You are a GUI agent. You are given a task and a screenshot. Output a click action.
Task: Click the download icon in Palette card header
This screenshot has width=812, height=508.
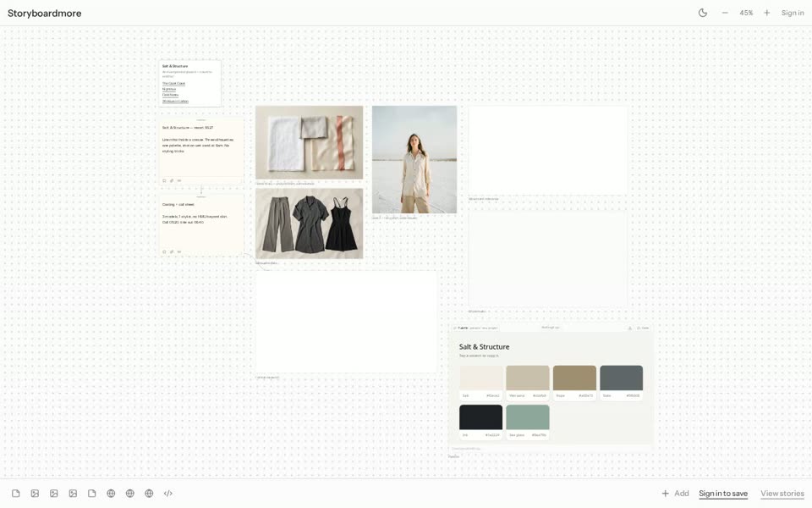(630, 329)
